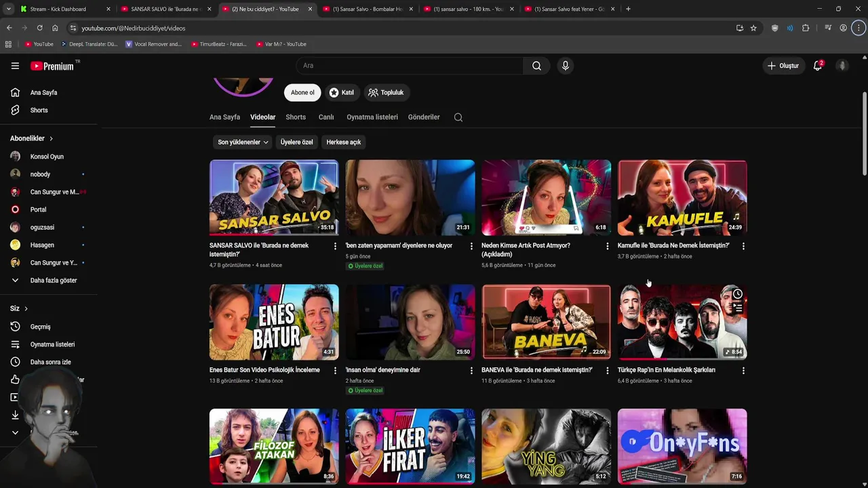Open ENES BATUR video thumbnail
Image resolution: width=868 pixels, height=488 pixels.
coord(274,322)
